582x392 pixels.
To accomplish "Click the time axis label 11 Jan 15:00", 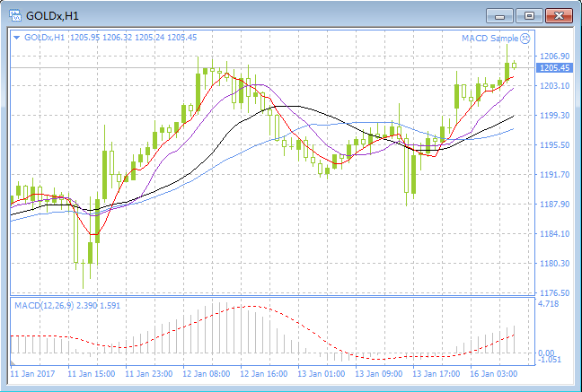I will [x=91, y=373].
